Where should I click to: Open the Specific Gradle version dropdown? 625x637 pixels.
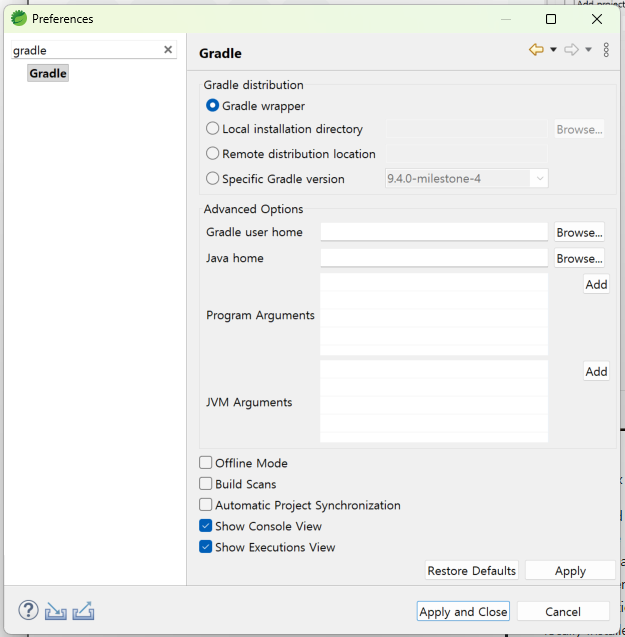coord(540,179)
